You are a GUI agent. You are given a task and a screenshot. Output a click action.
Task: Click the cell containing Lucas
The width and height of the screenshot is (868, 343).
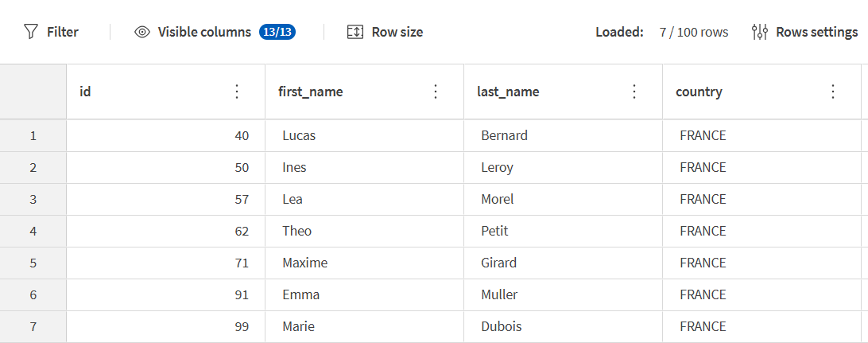click(299, 135)
